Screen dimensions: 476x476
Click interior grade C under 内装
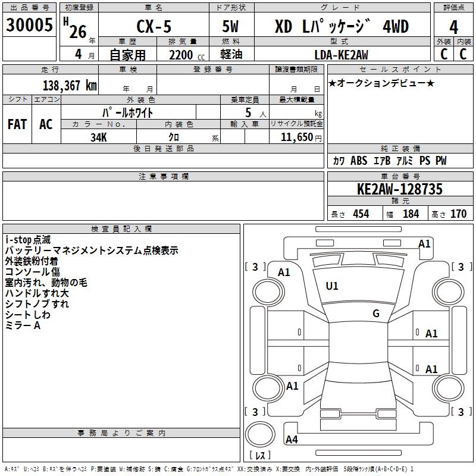pyautogui.click(x=464, y=54)
